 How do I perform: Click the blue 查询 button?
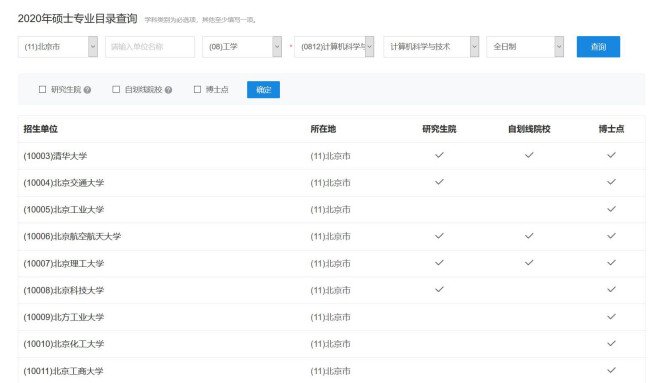click(598, 47)
